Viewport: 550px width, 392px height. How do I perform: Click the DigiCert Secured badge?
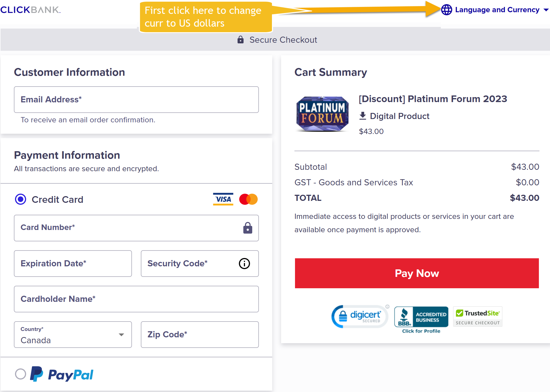tap(360, 317)
